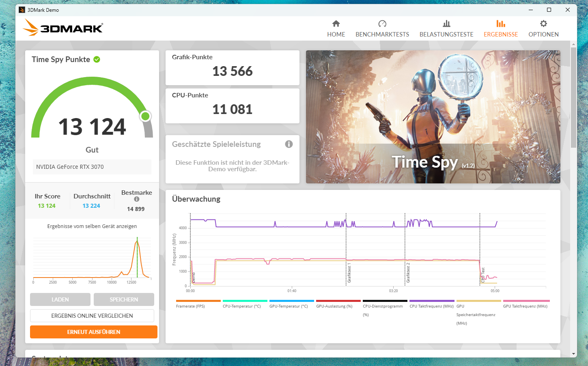This screenshot has width=588, height=366.
Task: Click the score gauge indicator knob
Action: (x=145, y=116)
